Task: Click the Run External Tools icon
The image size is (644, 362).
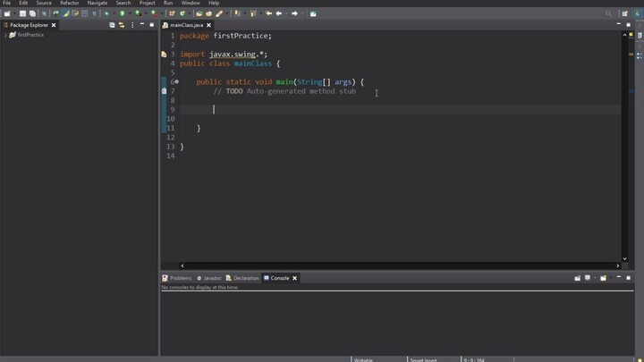Action: 154,13
